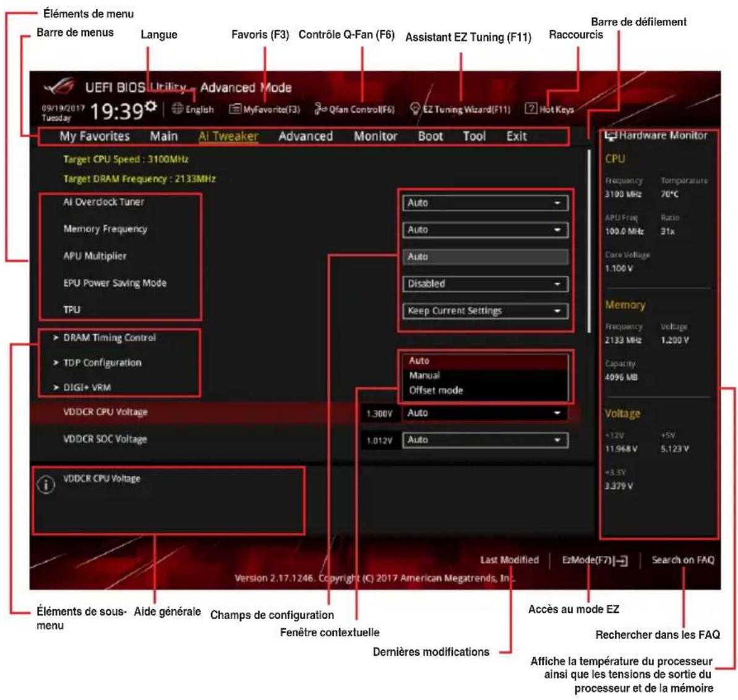Click the Memory capacity 4096 MB value
This screenshot has width=738, height=700.
tap(621, 377)
